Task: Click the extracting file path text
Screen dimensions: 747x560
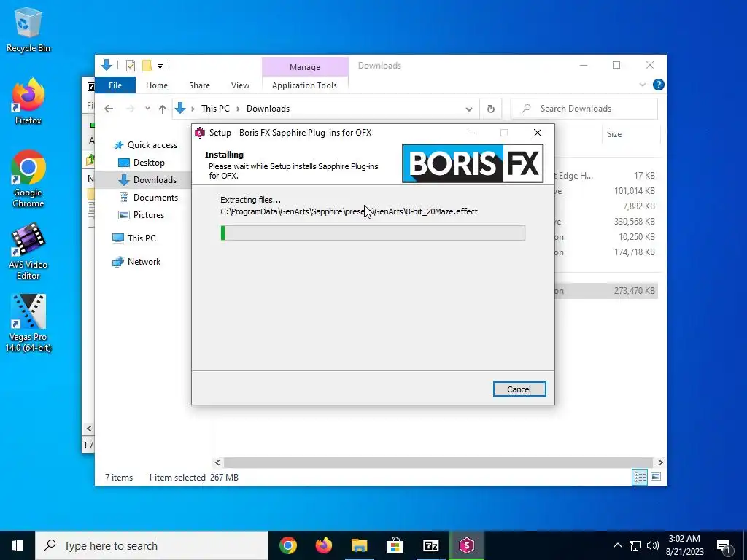Action: [349, 211]
